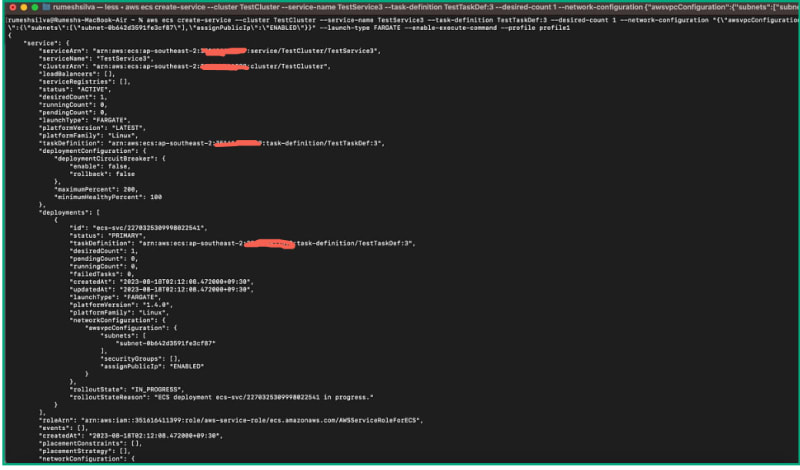
Task: Click the '"subnets": [' JSON line
Action: (x=123, y=336)
